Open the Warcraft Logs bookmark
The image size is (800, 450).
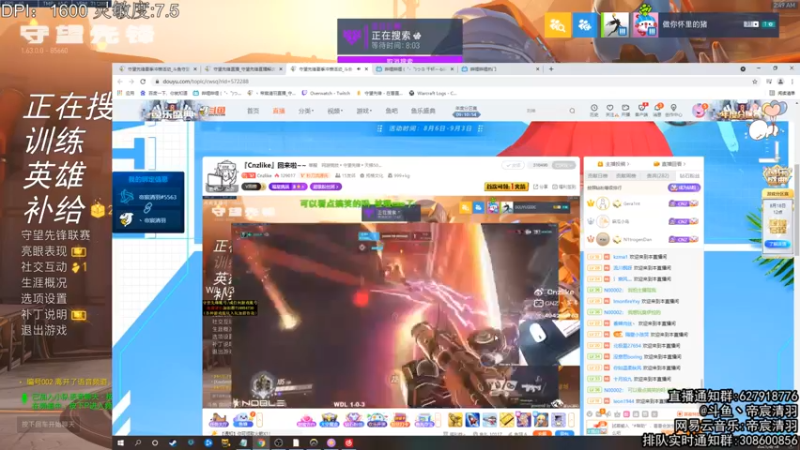pyautogui.click(x=433, y=93)
